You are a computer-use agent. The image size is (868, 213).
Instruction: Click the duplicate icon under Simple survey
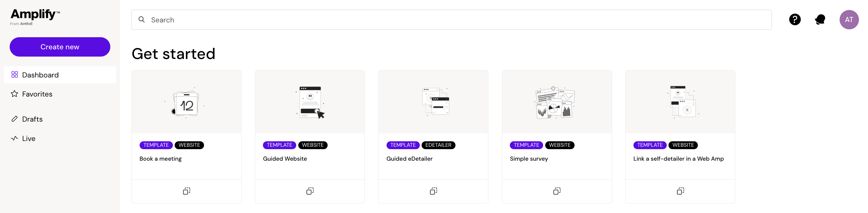[557, 191]
